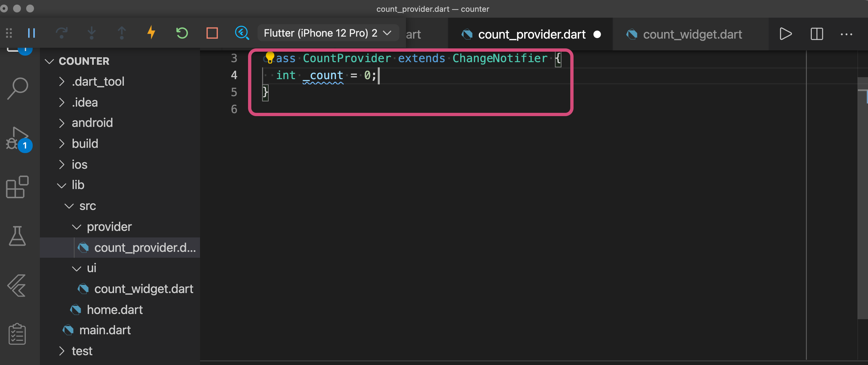Restart debugging with the green restart icon

click(x=182, y=33)
